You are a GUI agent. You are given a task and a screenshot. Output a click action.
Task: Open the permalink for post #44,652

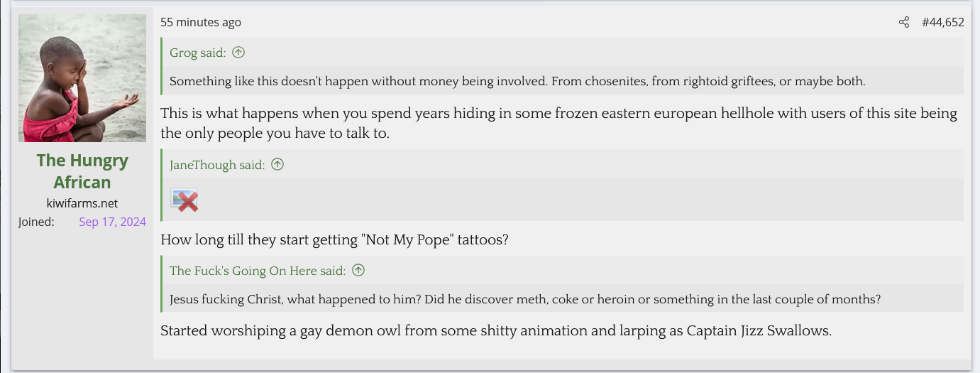point(942,23)
